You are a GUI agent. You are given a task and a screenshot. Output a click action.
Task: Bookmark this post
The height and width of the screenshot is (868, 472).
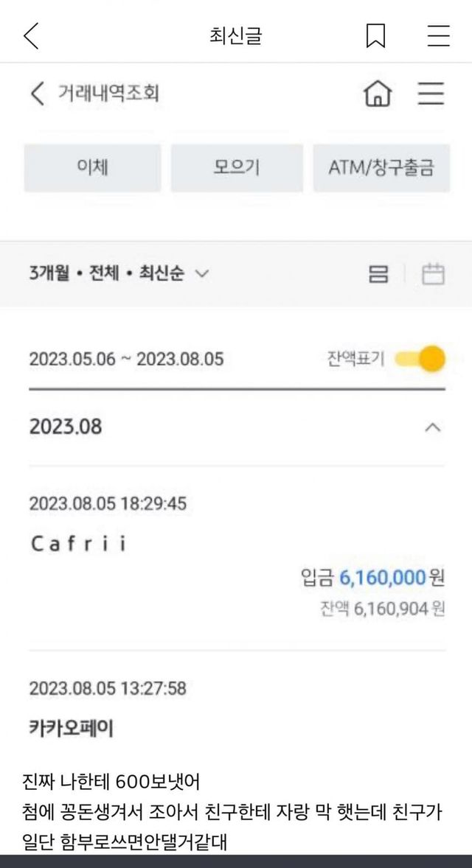[x=375, y=35]
